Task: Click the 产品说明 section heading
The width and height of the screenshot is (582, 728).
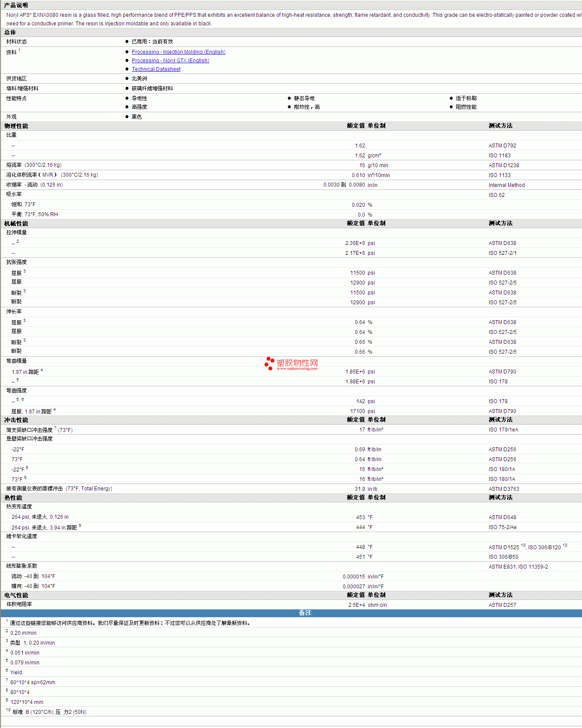Action: click(x=16, y=5)
